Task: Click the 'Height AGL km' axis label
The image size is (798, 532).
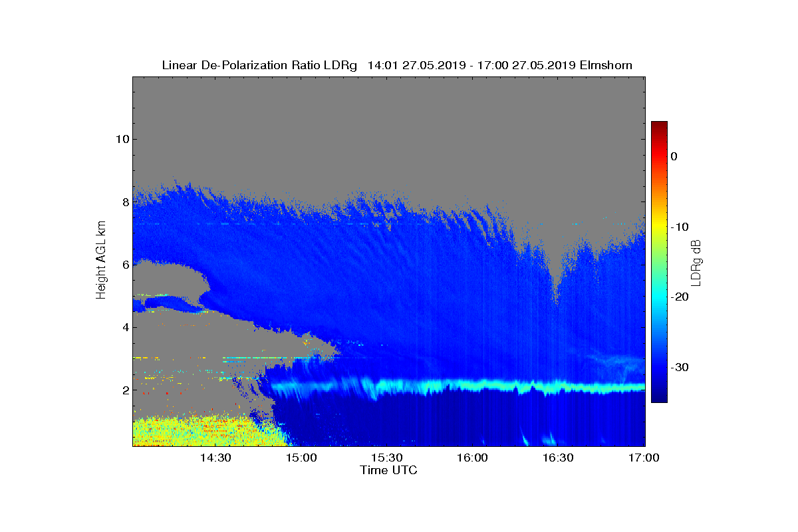Action: coord(101,261)
